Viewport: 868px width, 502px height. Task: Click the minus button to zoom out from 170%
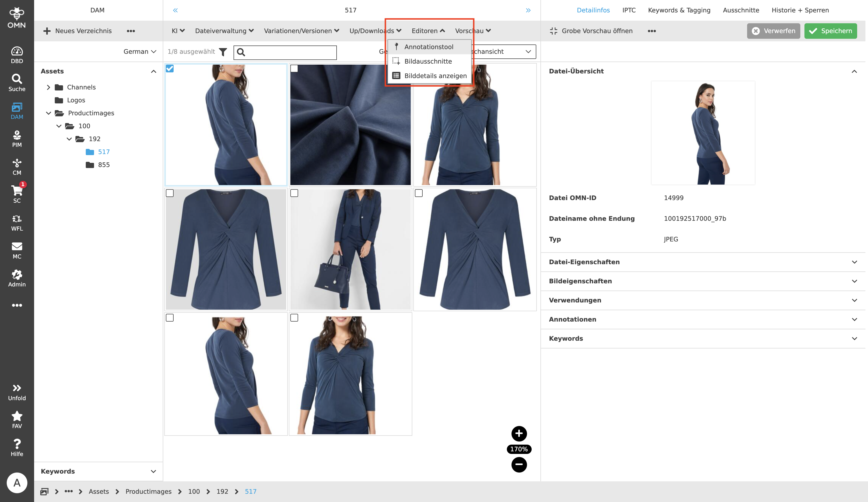pos(519,465)
